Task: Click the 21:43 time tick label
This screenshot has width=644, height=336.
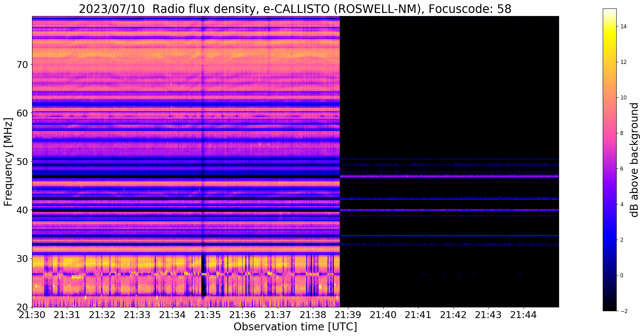Action: [489, 314]
